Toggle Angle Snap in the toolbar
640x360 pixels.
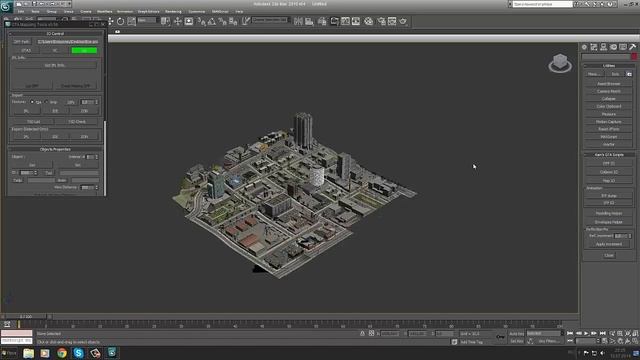212,22
